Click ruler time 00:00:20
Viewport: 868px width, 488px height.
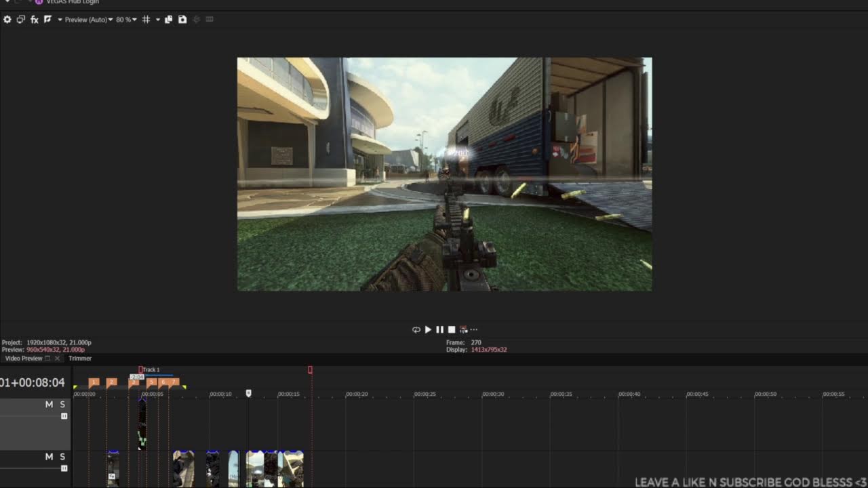(x=357, y=394)
